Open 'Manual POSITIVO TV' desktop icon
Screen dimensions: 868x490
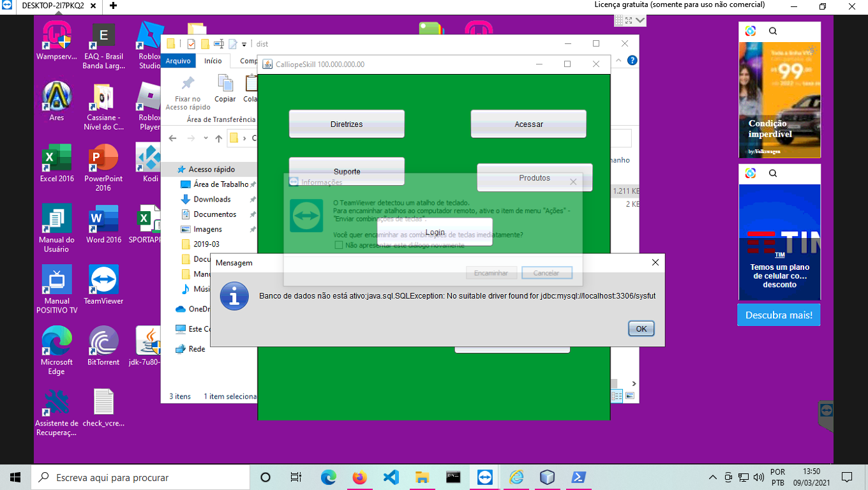click(x=57, y=290)
